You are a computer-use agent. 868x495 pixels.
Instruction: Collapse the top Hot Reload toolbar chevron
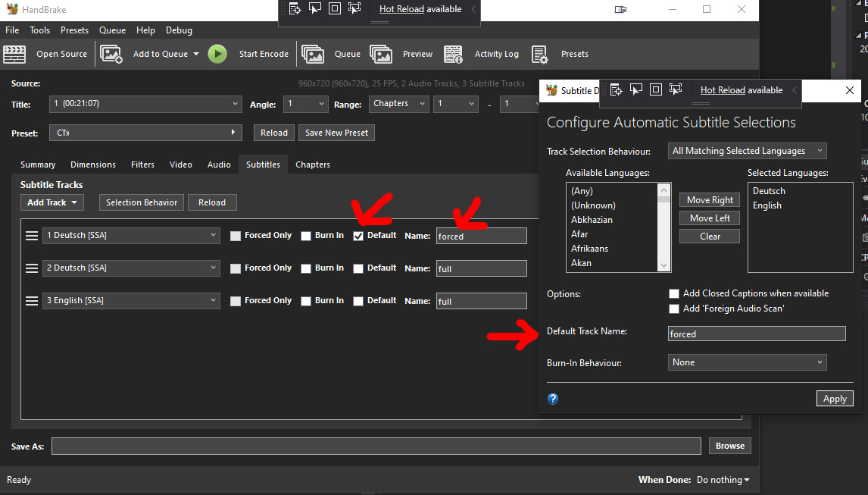[473, 9]
